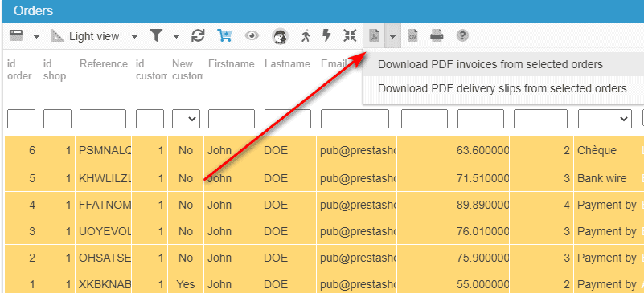Click the blue add-to-cart icon

(224, 36)
